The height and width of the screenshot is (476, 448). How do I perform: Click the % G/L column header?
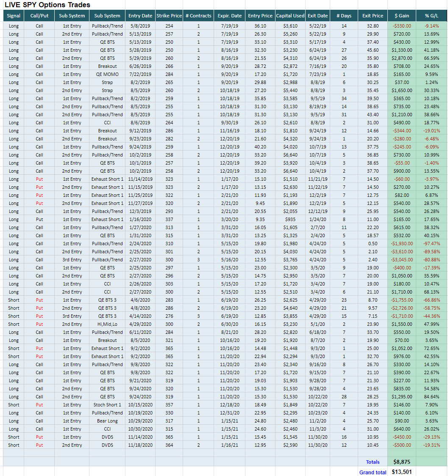tap(432, 16)
